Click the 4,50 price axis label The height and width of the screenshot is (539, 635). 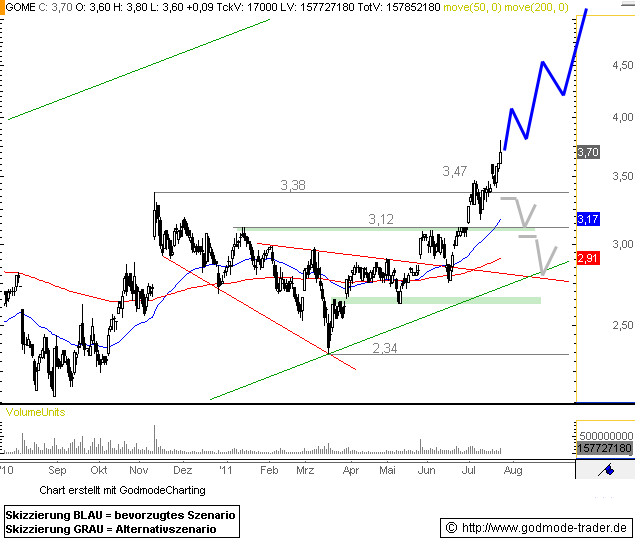622,65
